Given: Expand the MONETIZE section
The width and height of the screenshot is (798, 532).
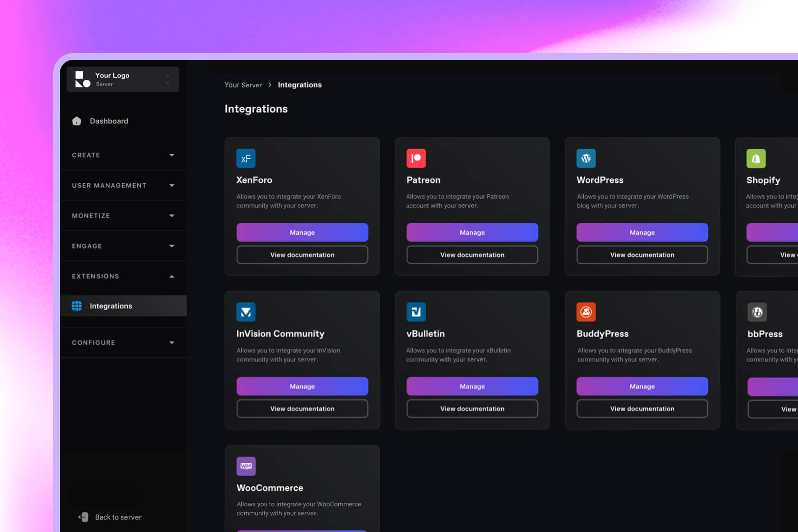Looking at the screenshot, I should pyautogui.click(x=123, y=216).
